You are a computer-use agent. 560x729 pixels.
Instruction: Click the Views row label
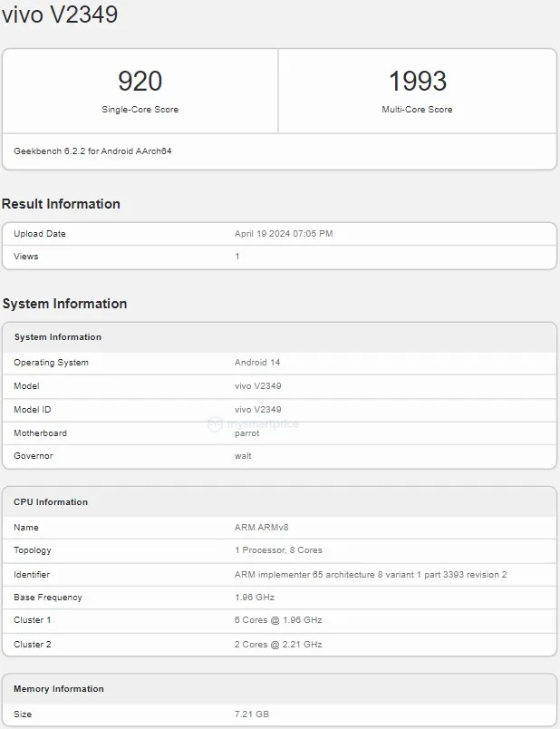pyautogui.click(x=26, y=257)
